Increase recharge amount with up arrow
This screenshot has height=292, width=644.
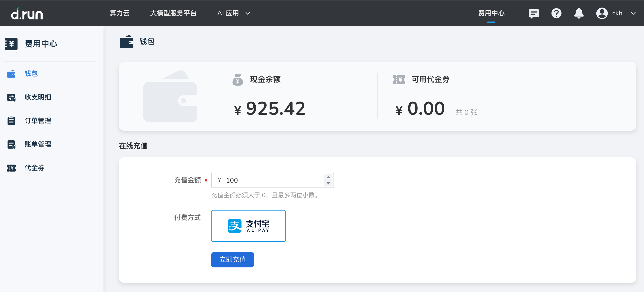328,177
